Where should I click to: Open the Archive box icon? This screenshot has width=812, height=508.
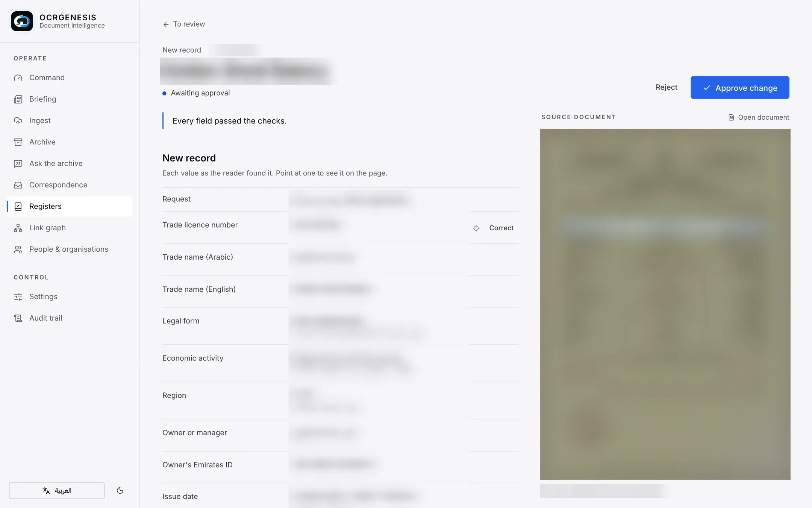click(x=18, y=142)
